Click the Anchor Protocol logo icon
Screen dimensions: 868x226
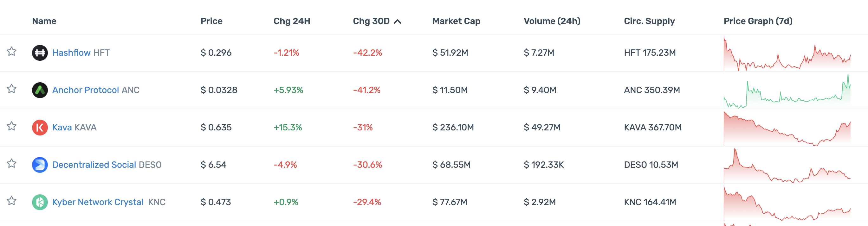pos(40,90)
